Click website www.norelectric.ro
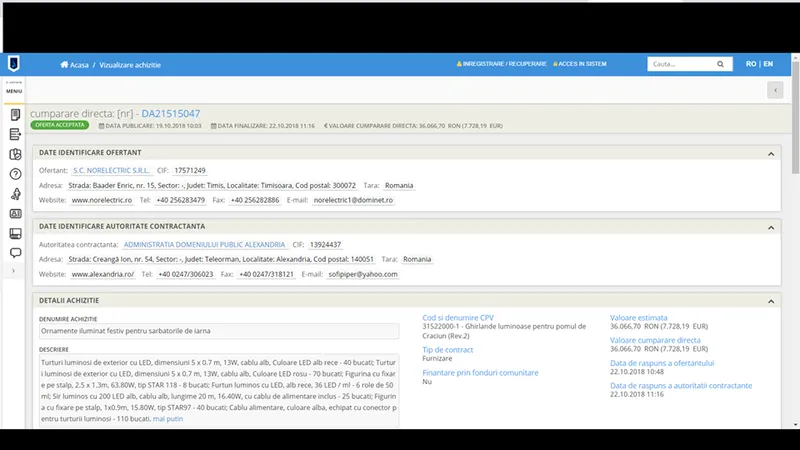 click(102, 200)
